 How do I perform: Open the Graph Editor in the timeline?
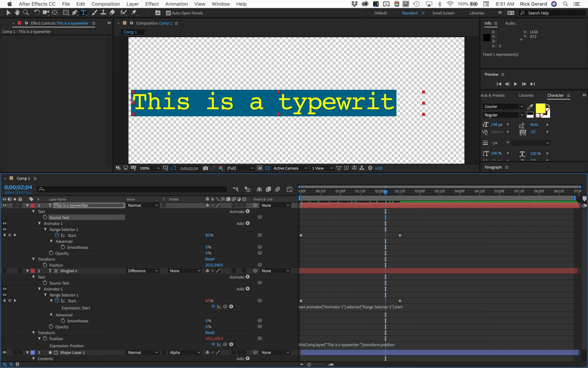tap(289, 189)
